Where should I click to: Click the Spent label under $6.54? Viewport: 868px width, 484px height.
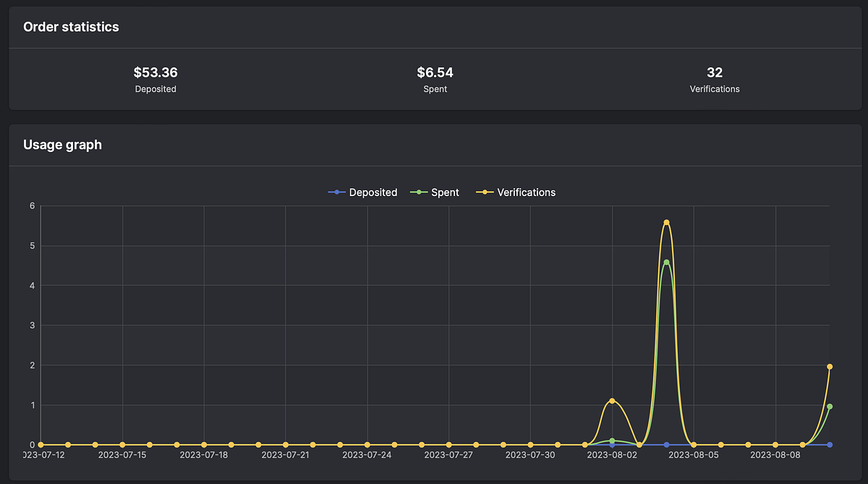pos(435,89)
